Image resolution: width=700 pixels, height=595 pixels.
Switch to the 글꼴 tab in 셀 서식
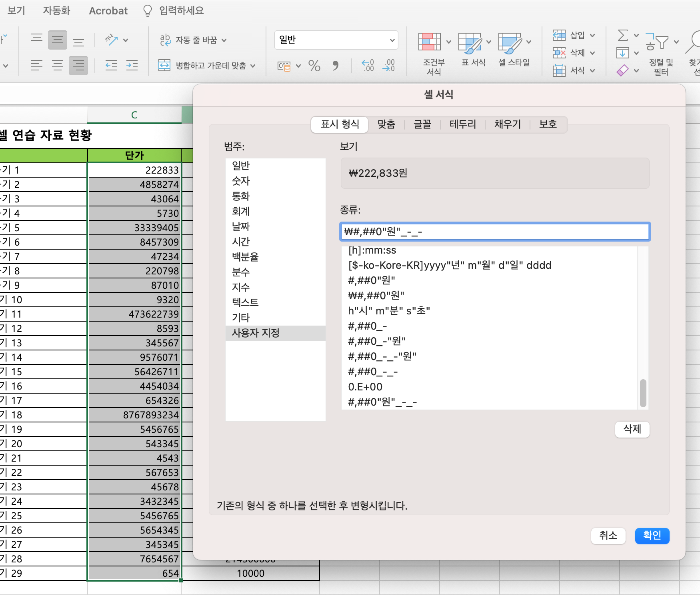pos(422,124)
